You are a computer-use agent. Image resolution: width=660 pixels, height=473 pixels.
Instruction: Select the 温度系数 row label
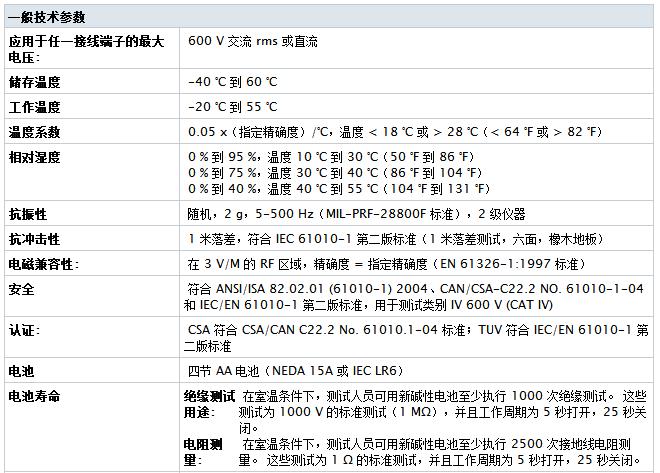34,131
